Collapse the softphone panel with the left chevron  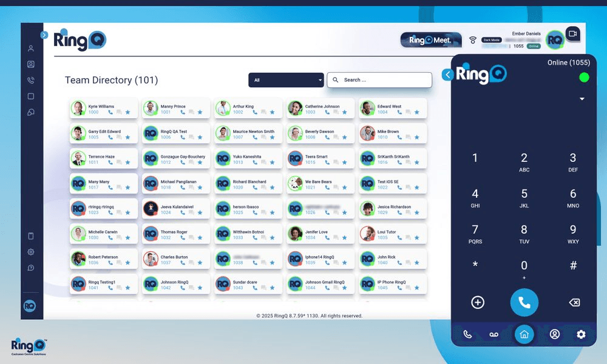(x=447, y=75)
